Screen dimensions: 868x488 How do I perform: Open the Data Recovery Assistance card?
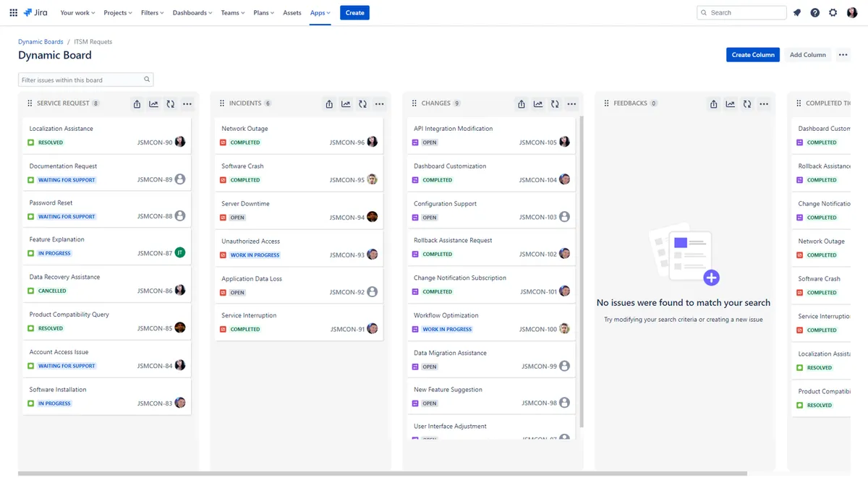pyautogui.click(x=107, y=283)
